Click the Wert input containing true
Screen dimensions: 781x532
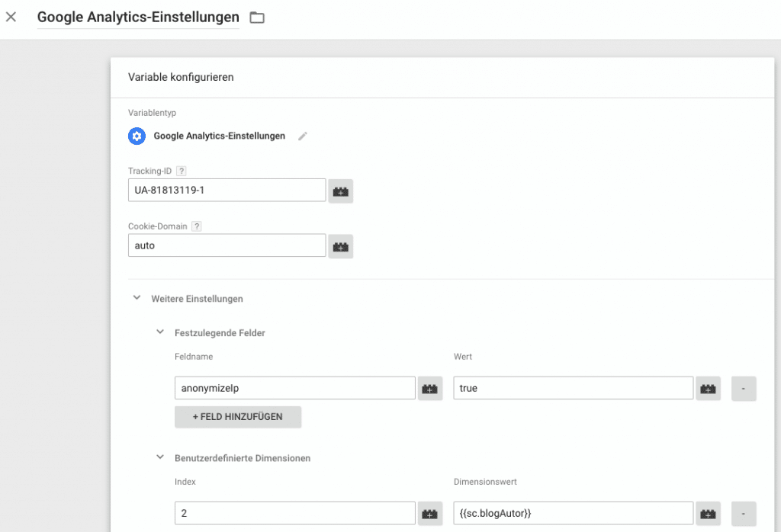point(574,388)
